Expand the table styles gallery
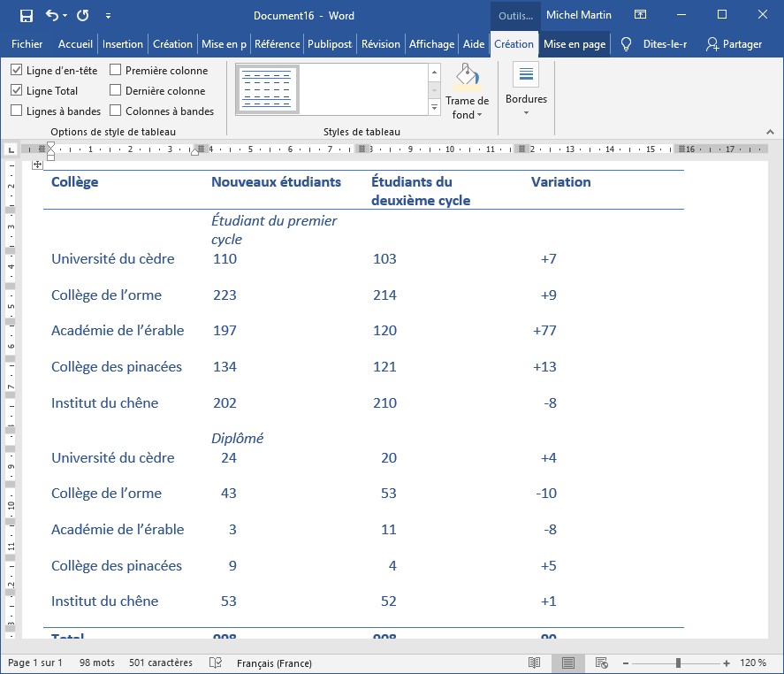784x674 pixels. [x=434, y=108]
